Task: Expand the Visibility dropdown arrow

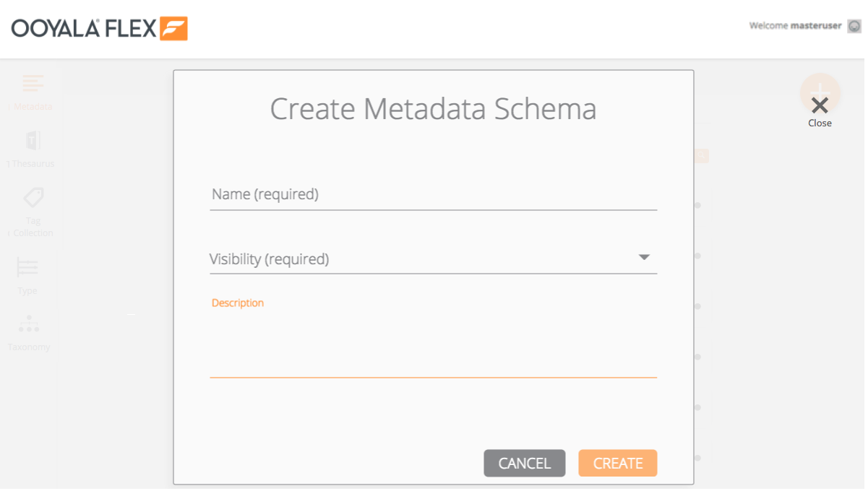Action: pyautogui.click(x=644, y=257)
